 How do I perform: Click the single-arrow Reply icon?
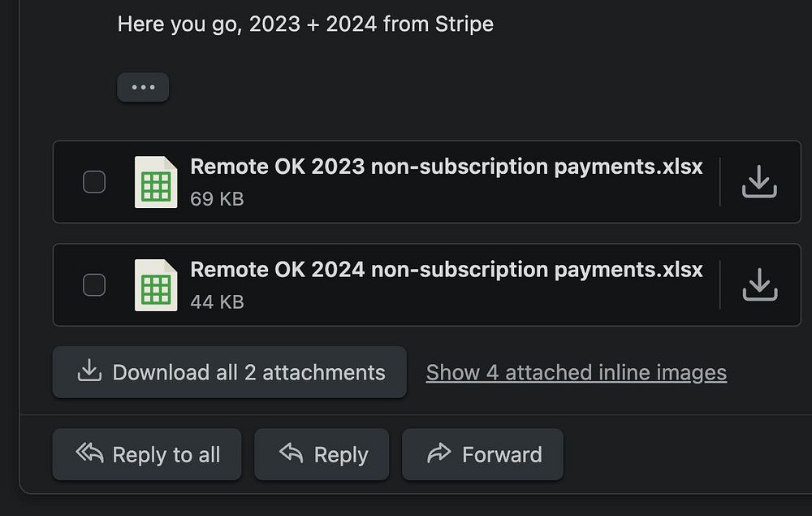(x=291, y=453)
